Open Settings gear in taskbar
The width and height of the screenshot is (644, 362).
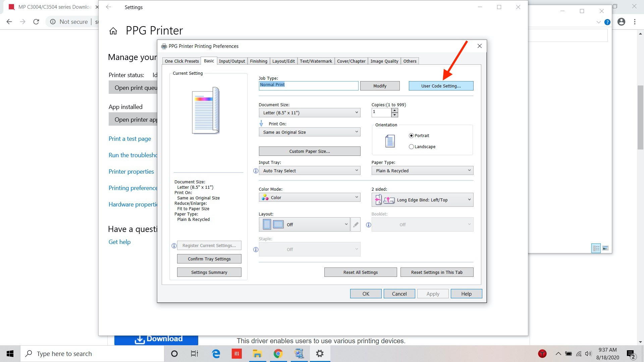tap(320, 354)
